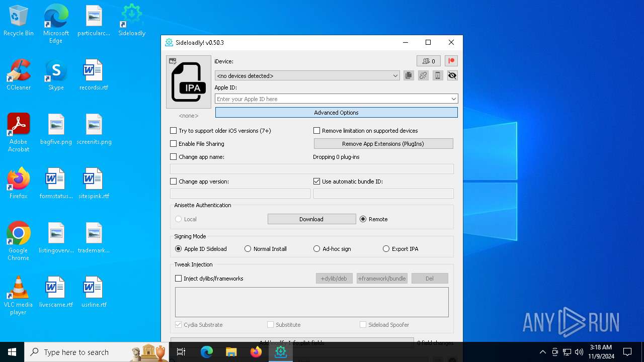644x362 pixels.
Task: Click the Dropping 0 plug-ins text
Action: click(x=336, y=157)
